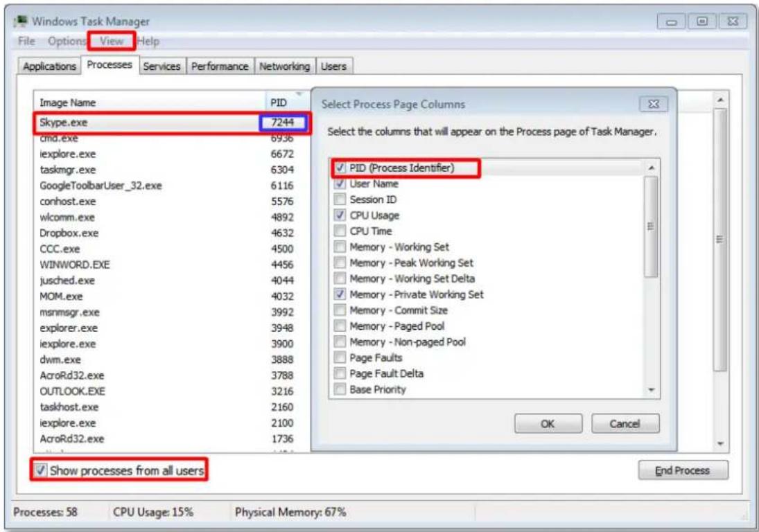The image size is (759, 532).
Task: Enable the CPU Time checkbox
Action: pyautogui.click(x=340, y=231)
